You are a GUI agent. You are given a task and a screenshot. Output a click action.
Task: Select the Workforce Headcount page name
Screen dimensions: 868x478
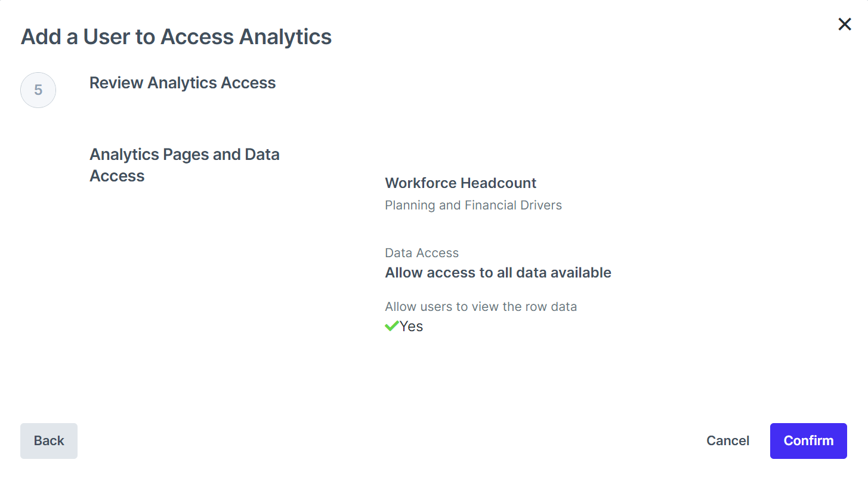click(x=461, y=183)
